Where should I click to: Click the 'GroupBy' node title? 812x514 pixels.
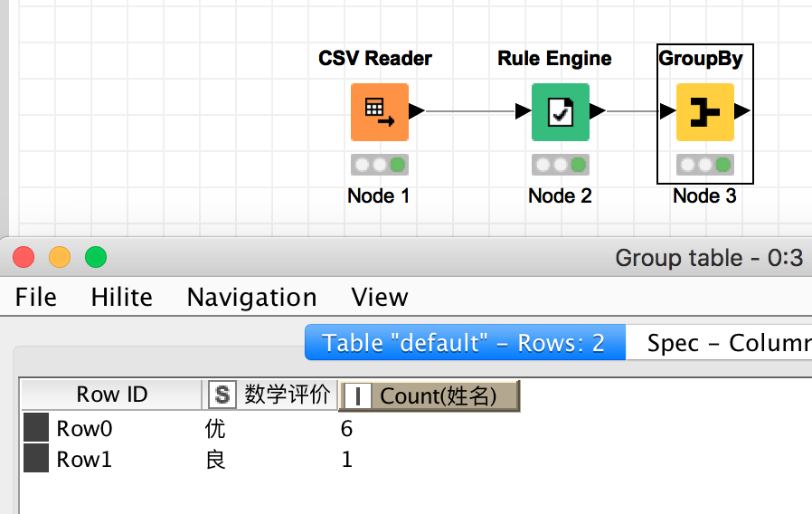tap(701, 59)
